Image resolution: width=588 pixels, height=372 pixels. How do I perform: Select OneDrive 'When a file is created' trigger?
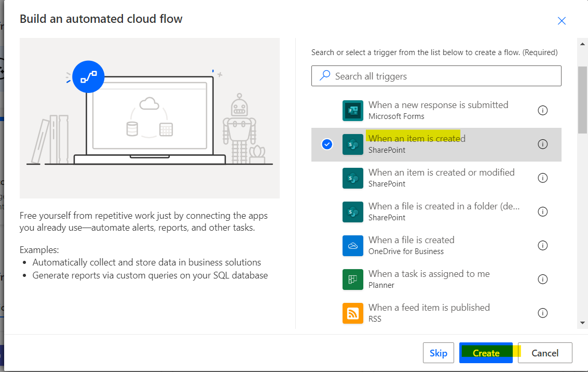[x=436, y=246]
